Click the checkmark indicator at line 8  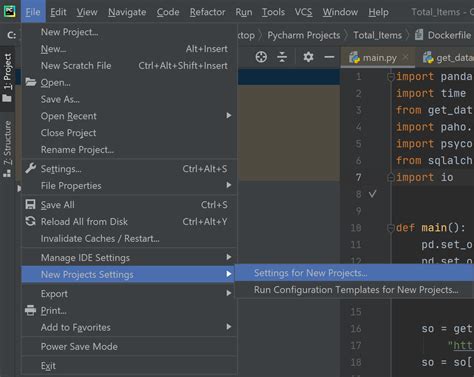[372, 194]
